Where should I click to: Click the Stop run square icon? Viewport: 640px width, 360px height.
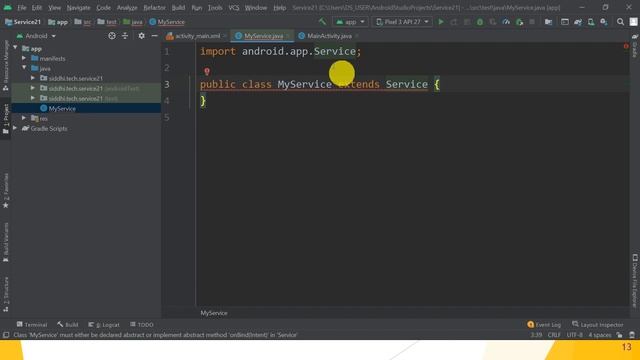(532, 22)
